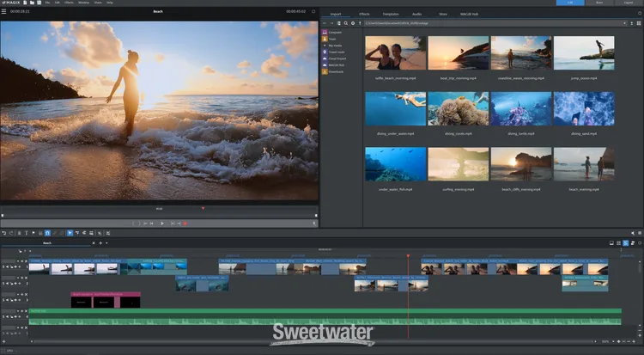Click the Play button under the preview

pyautogui.click(x=161, y=223)
